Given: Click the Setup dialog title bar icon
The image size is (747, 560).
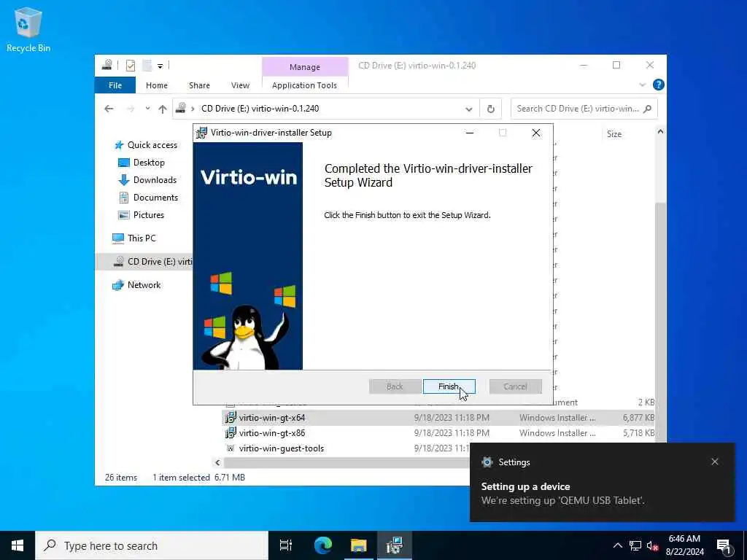Looking at the screenshot, I should coord(202,133).
